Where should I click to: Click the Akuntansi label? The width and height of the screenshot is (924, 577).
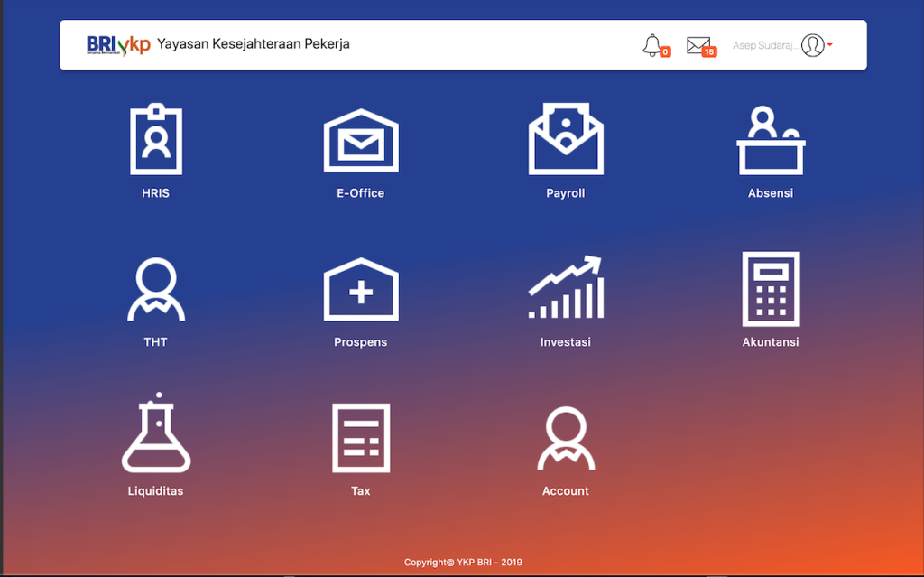pos(771,342)
